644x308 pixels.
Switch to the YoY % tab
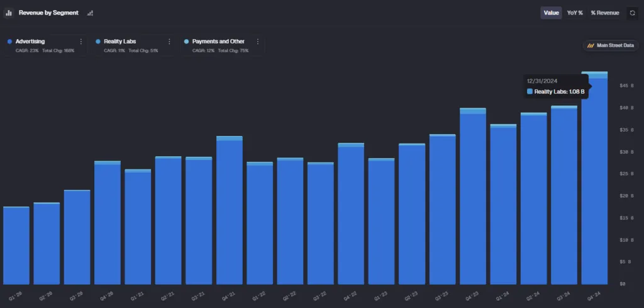[575, 13]
